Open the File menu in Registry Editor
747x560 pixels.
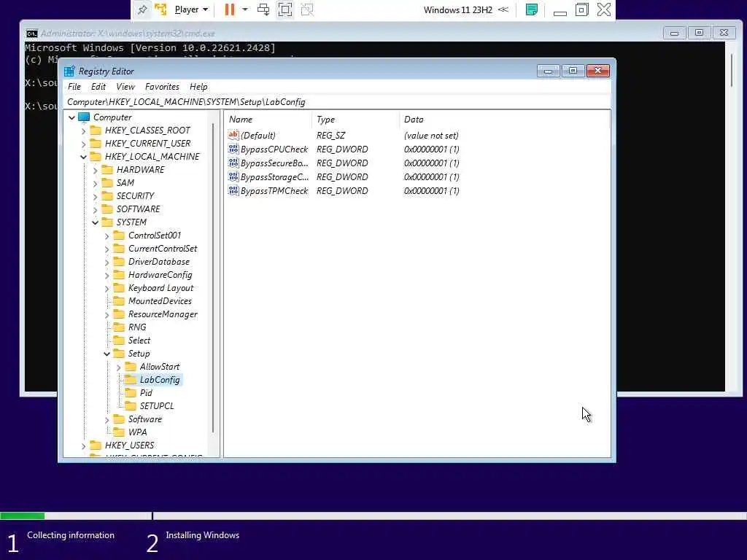pos(74,87)
